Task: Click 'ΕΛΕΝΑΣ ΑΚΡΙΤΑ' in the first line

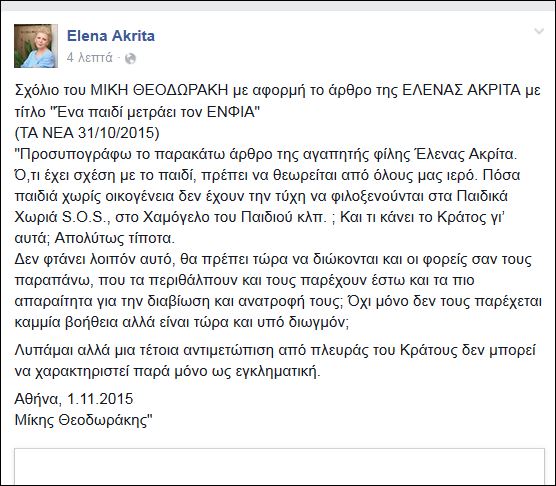Action: (x=461, y=90)
